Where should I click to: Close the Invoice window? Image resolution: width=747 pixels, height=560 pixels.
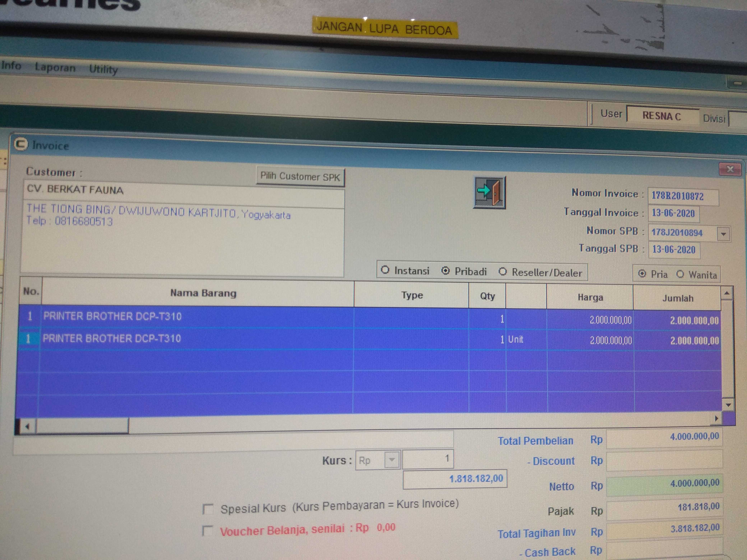click(x=730, y=169)
